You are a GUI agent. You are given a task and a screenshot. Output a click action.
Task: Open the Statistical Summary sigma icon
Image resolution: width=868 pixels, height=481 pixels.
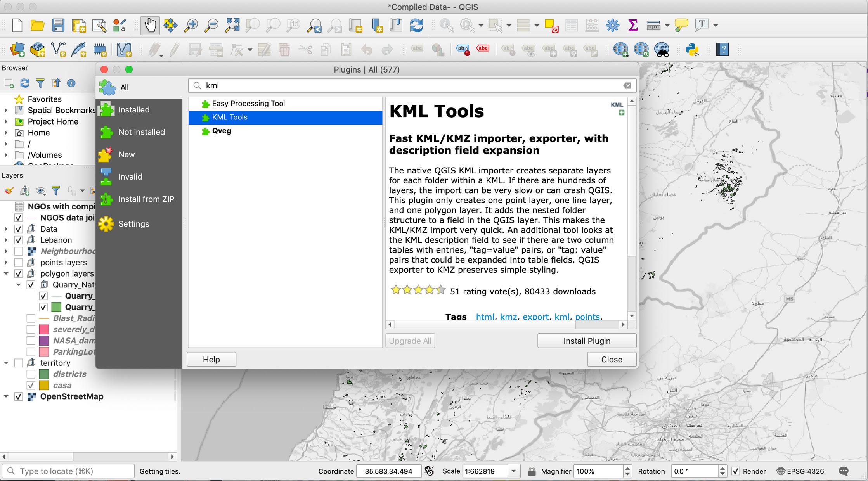coord(633,26)
